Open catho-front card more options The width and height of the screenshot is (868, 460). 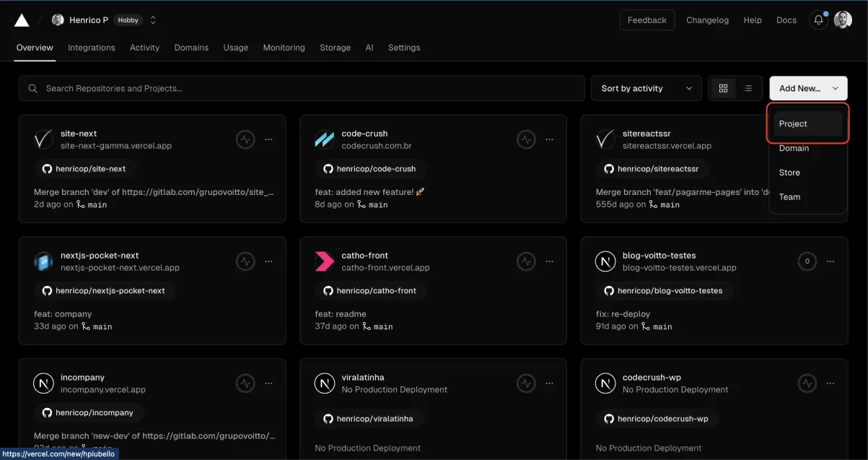tap(549, 261)
